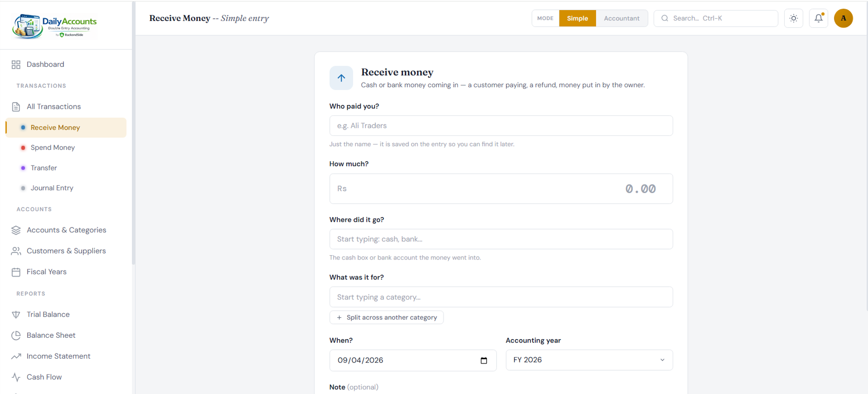Click the All Transactions document icon
This screenshot has height=394, width=868.
tap(16, 106)
